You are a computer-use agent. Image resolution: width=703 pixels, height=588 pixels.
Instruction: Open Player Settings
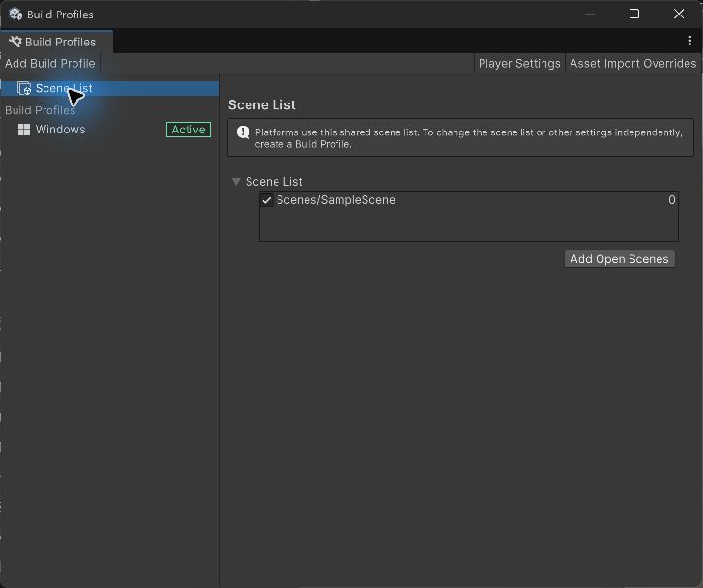(x=519, y=63)
